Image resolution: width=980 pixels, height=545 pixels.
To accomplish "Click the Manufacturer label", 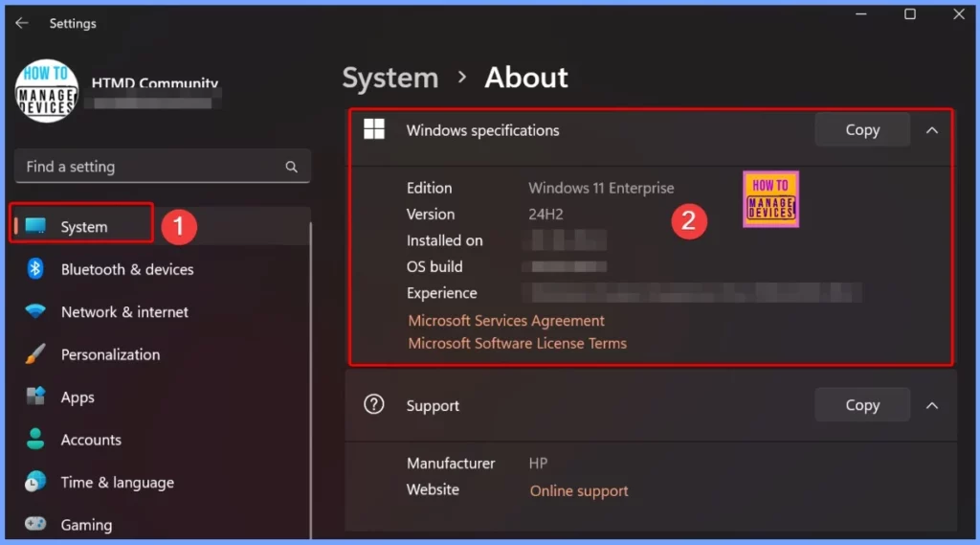I will coord(451,464).
